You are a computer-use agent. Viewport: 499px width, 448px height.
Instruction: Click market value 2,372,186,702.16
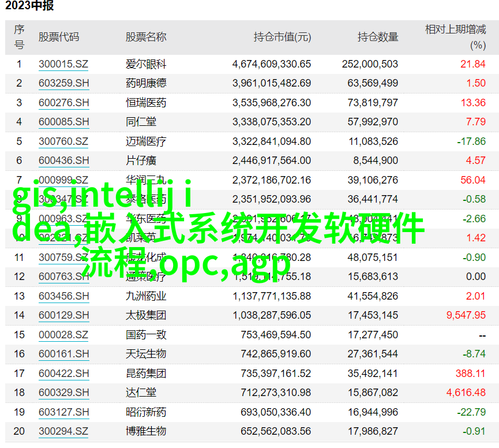[272, 180]
